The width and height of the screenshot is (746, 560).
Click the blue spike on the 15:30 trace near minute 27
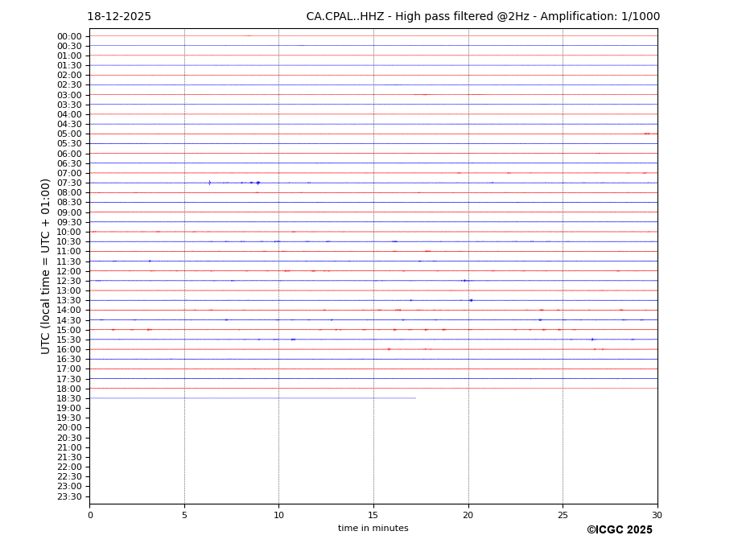592,340
